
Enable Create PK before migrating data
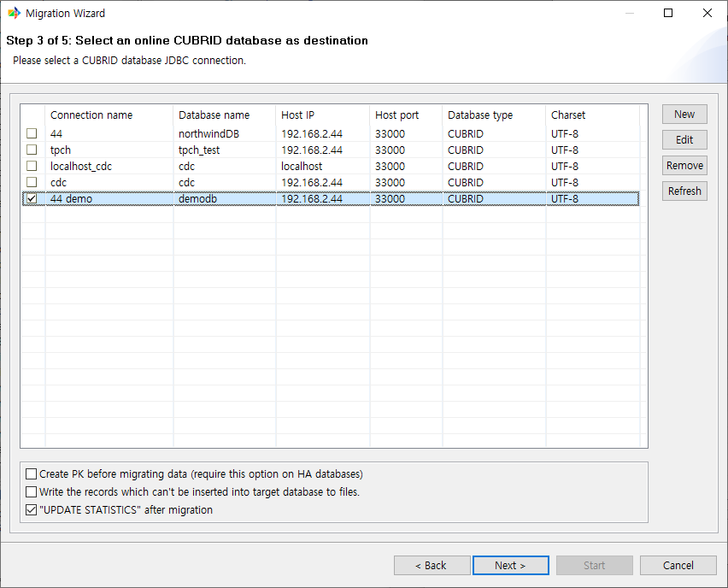[x=32, y=474]
